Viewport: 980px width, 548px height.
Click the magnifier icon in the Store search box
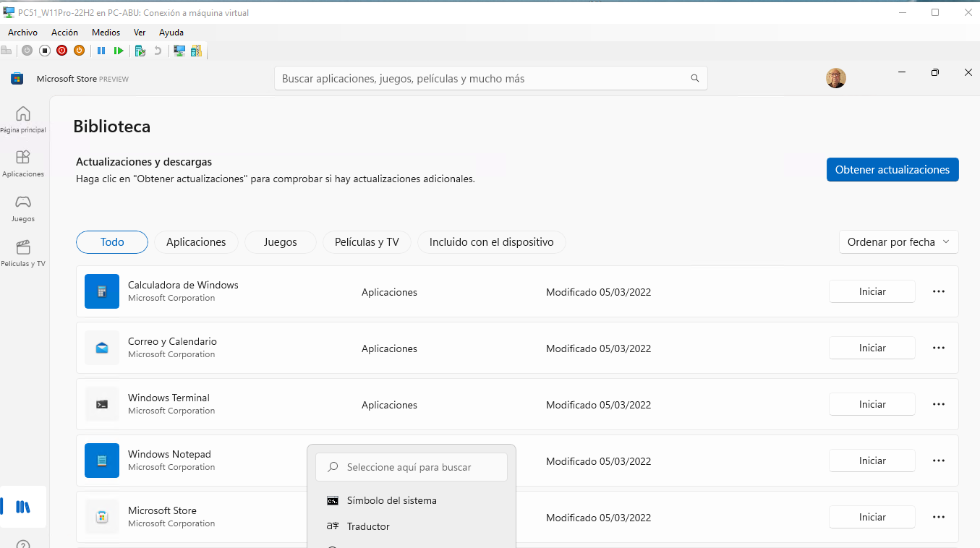(695, 78)
